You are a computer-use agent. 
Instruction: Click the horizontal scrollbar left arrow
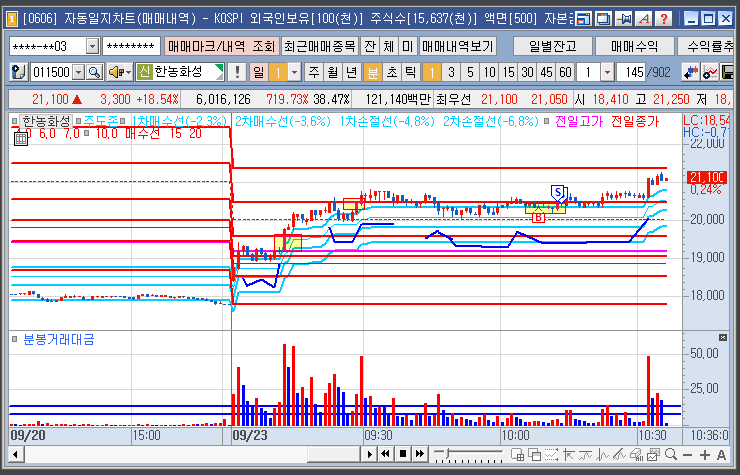click(x=16, y=455)
